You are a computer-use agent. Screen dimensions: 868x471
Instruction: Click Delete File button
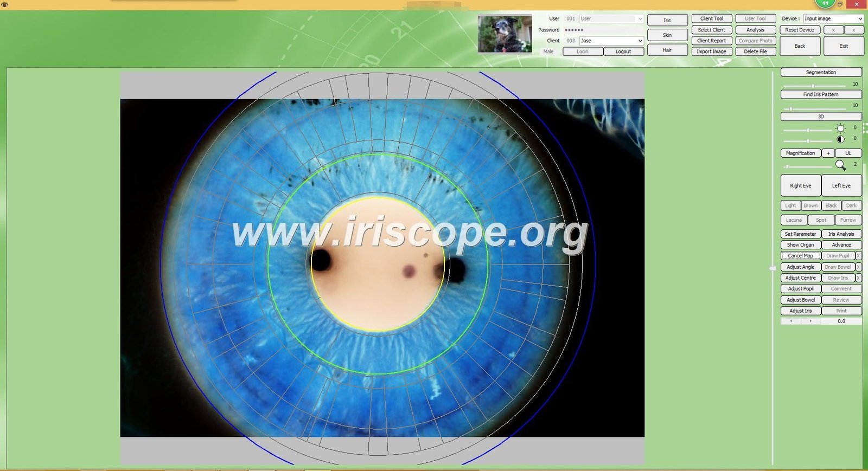point(755,51)
